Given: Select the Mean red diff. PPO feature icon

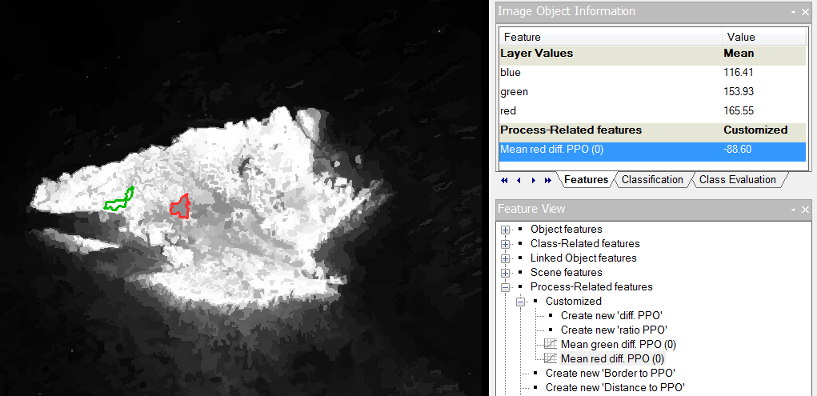Looking at the screenshot, I should (x=550, y=358).
